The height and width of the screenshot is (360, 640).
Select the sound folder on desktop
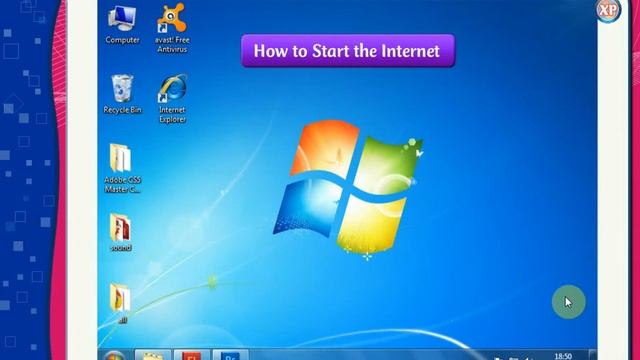click(121, 232)
